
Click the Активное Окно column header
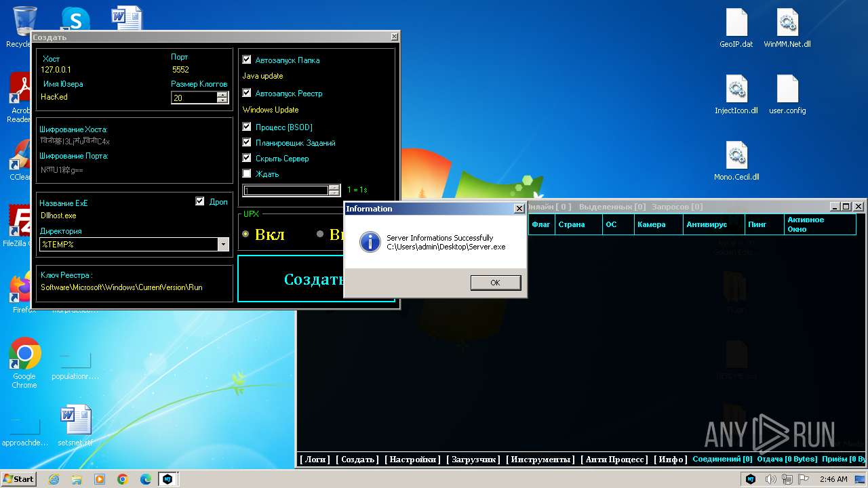click(x=820, y=224)
